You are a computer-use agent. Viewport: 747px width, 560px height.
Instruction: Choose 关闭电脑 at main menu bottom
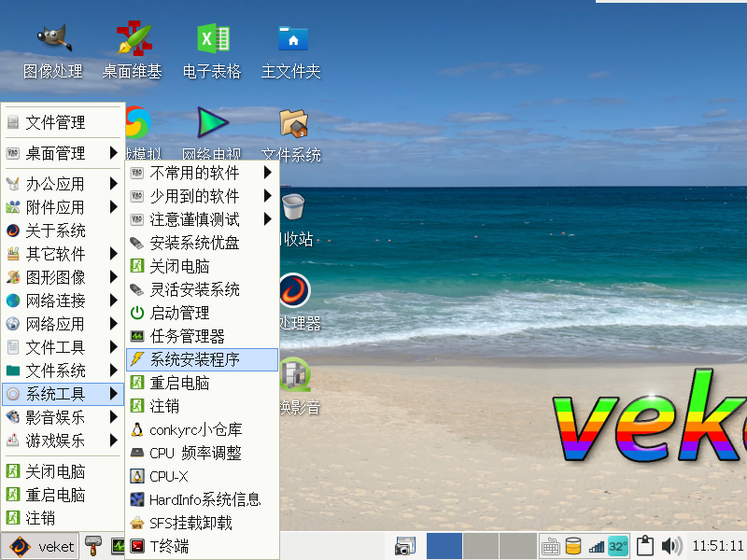click(x=63, y=471)
